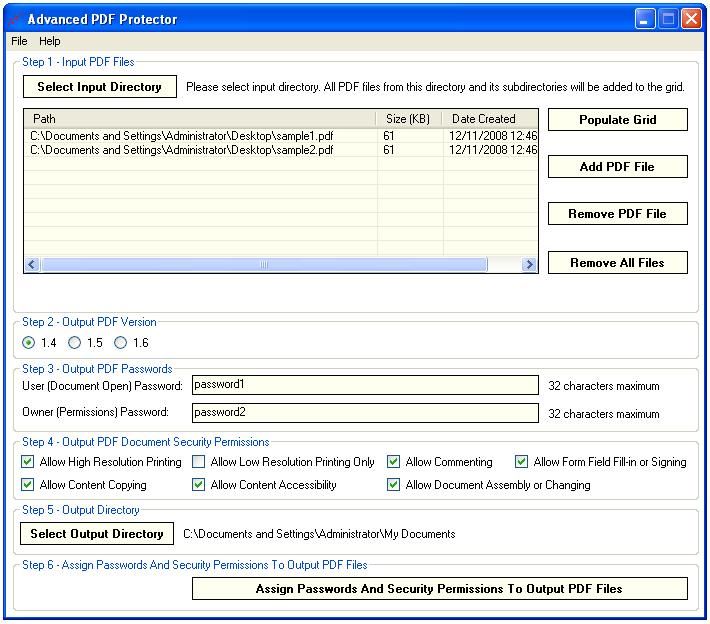The image size is (710, 624).
Task: Click the User (Document Open) Password field
Action: [x=364, y=385]
